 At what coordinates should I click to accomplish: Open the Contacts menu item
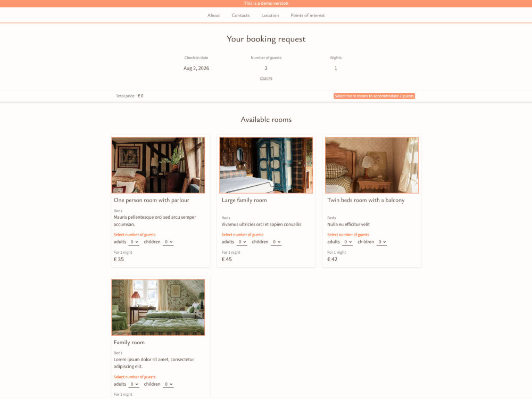[240, 15]
